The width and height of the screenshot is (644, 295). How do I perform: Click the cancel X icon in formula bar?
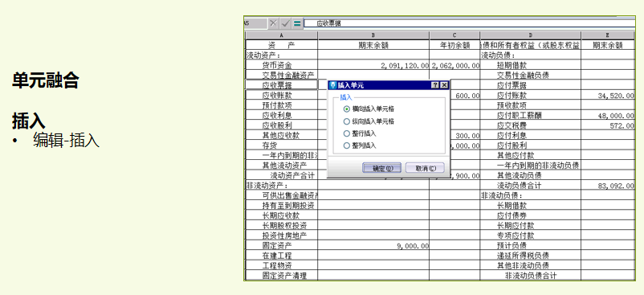(273, 23)
